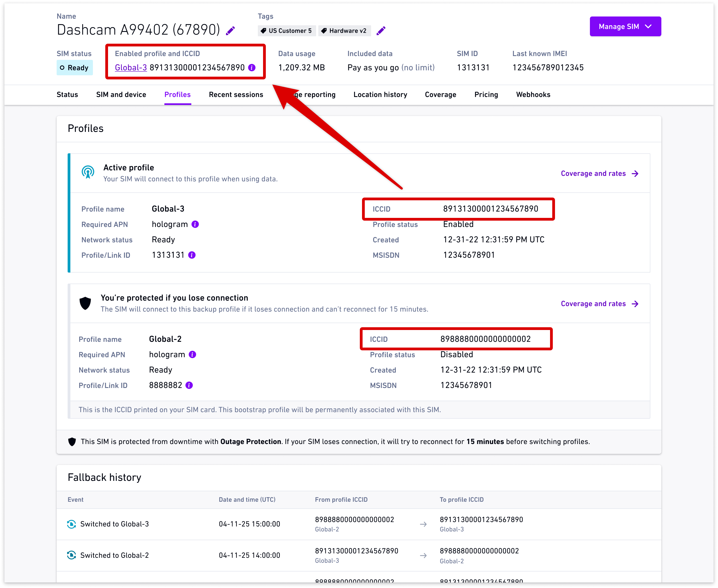Viewport: 718px width, 588px height.
Task: Go to Recent sessions tab
Action: pyautogui.click(x=236, y=95)
